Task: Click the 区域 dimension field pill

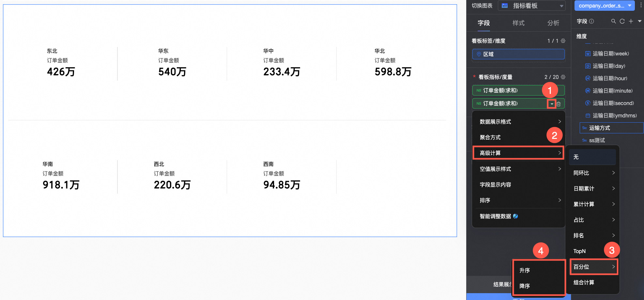Action: pos(518,54)
